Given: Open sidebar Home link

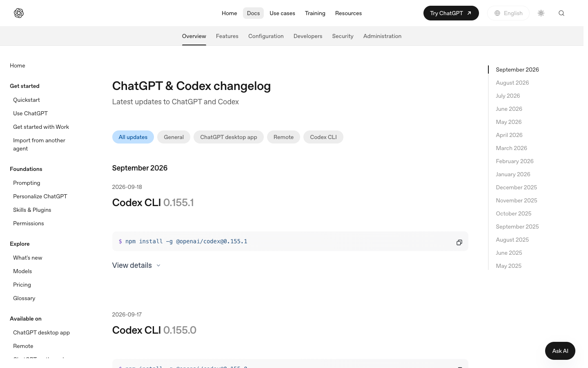Looking at the screenshot, I should pyautogui.click(x=18, y=65).
